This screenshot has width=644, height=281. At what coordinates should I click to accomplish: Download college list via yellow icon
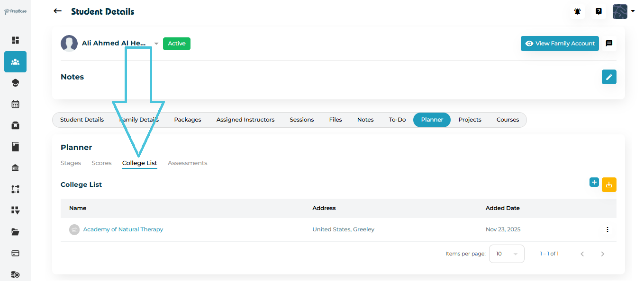609,184
